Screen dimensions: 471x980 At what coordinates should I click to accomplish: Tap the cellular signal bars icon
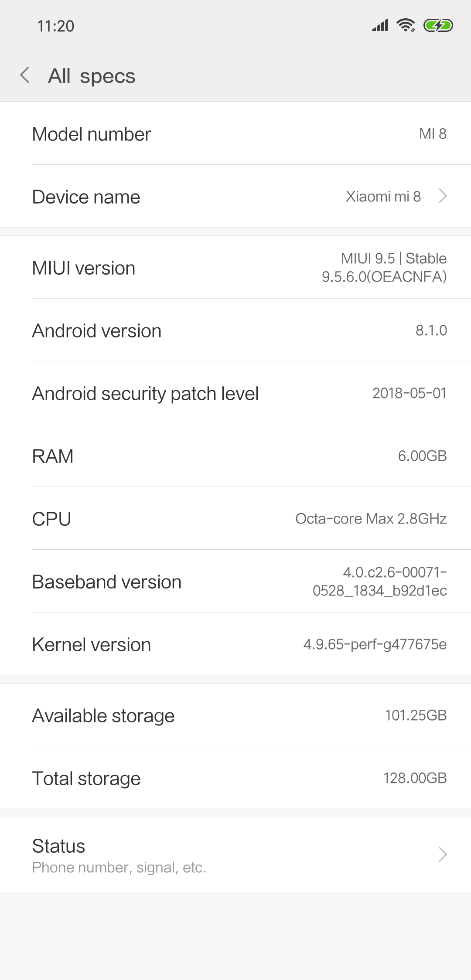point(380,26)
